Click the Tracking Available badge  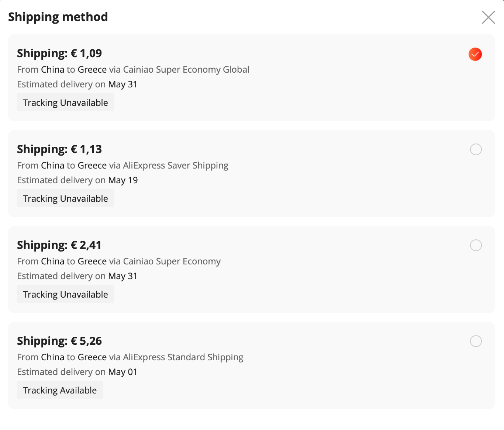click(x=60, y=390)
